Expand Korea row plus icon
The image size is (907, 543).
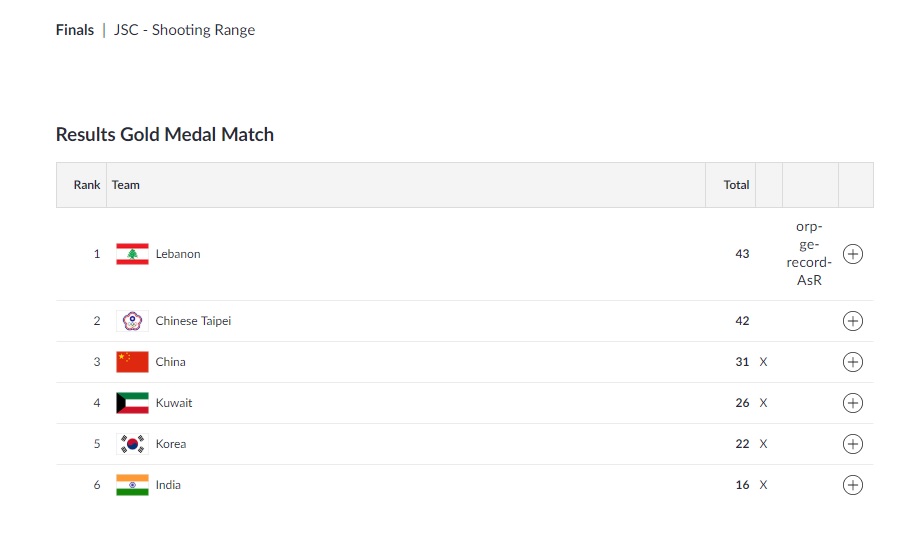[853, 444]
